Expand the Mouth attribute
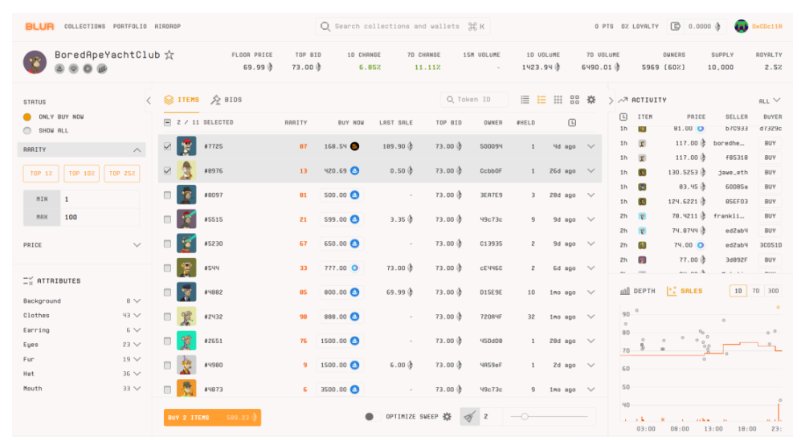801x443 pixels. pyautogui.click(x=137, y=388)
